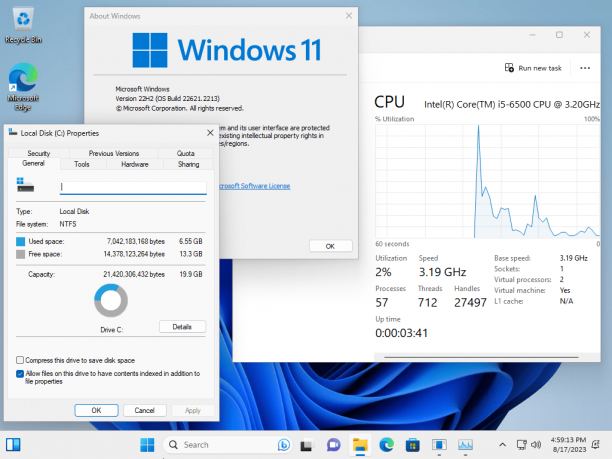Click the Processes value 57
Viewport: 612px width, 459px height.
coord(382,302)
